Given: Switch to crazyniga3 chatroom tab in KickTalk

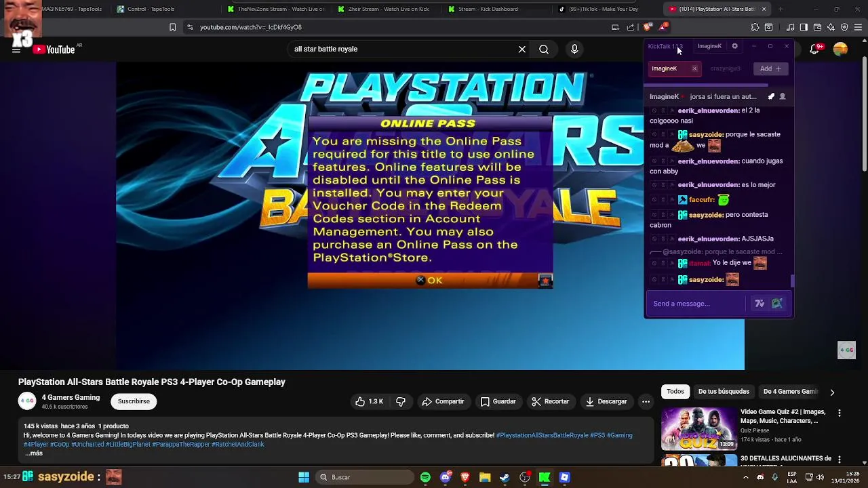Looking at the screenshot, I should coord(725,68).
